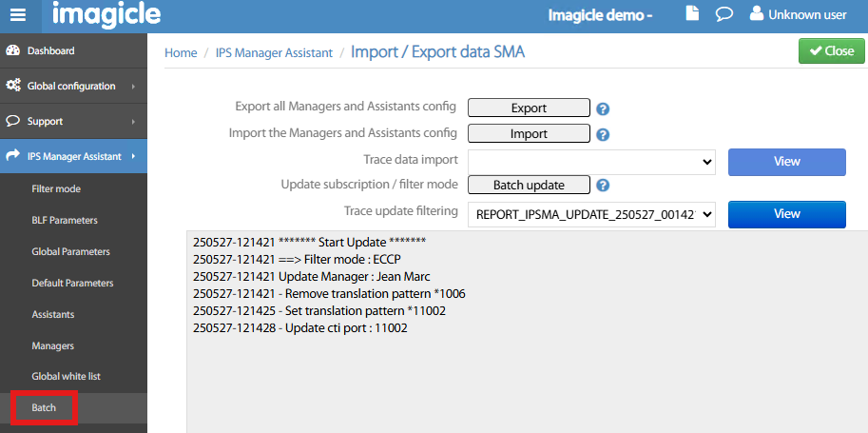Image resolution: width=868 pixels, height=433 pixels.
Task: Click help icon beside Batch update
Action: pos(603,186)
